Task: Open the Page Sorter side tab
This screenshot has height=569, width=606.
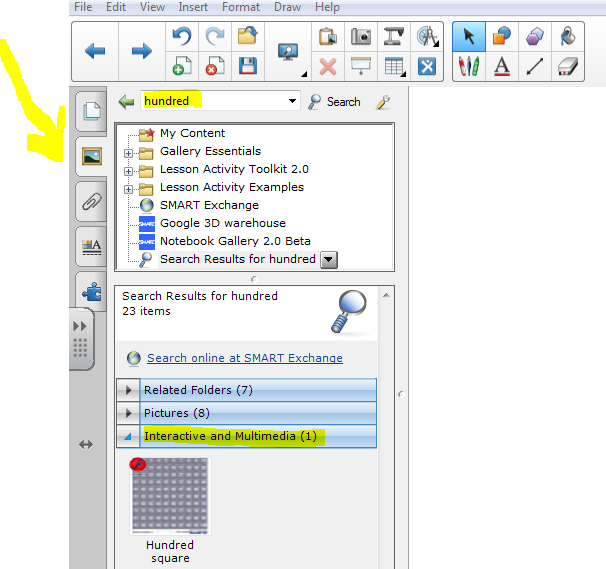Action: (92, 111)
